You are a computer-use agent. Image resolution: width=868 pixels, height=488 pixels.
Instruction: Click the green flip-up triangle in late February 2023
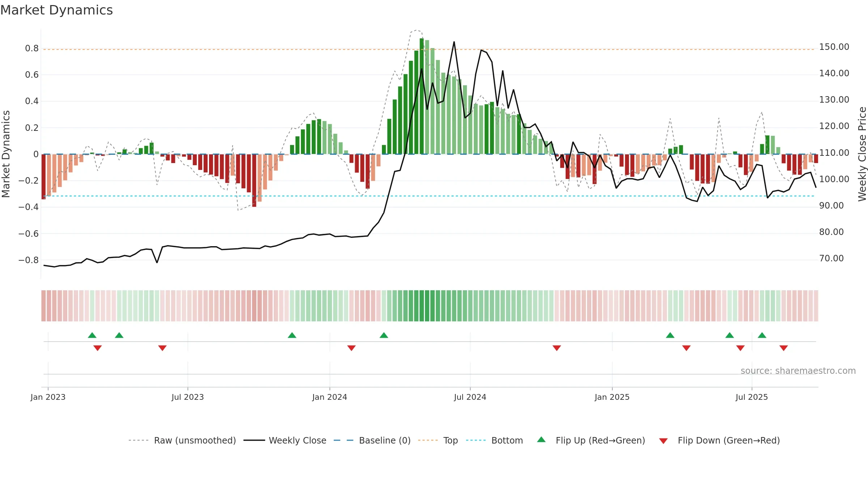(92, 335)
